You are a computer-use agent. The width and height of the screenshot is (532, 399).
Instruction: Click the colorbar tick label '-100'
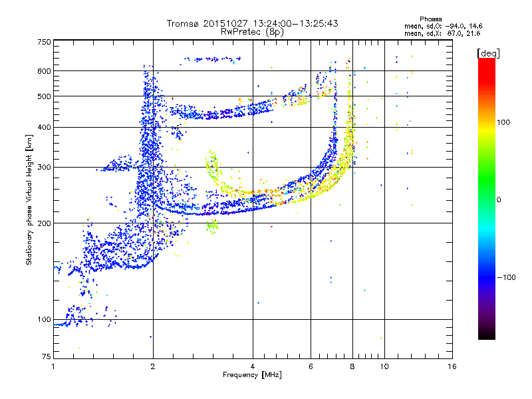coord(506,277)
